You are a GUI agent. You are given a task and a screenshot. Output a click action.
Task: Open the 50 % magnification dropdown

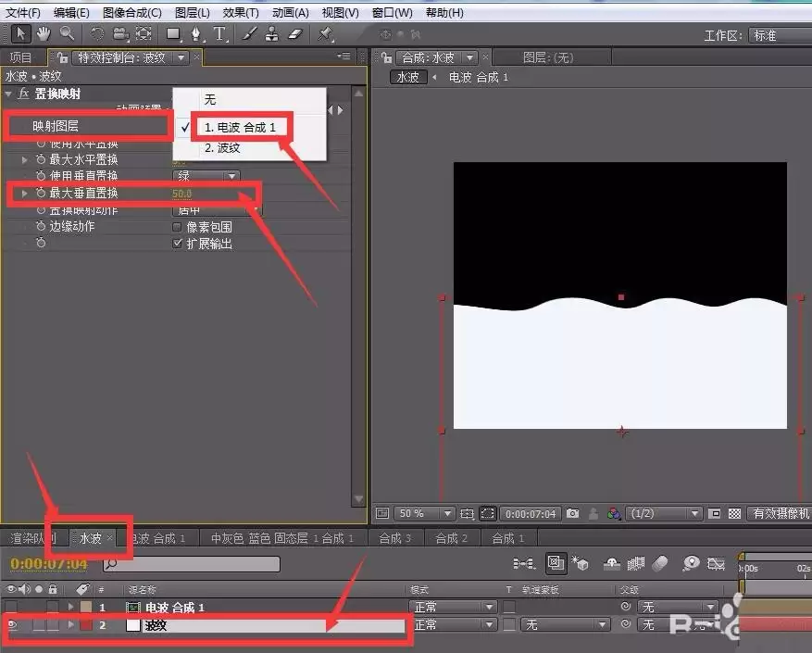tap(424, 513)
